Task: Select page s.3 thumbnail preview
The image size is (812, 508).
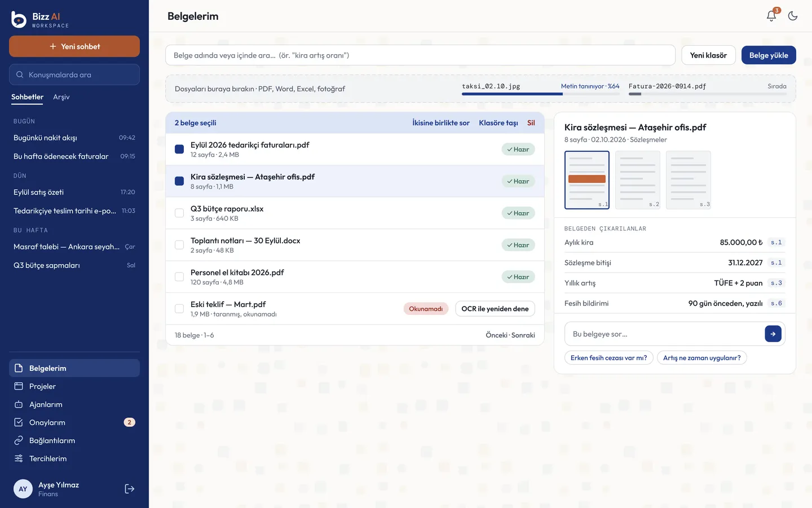Action: [x=689, y=180]
